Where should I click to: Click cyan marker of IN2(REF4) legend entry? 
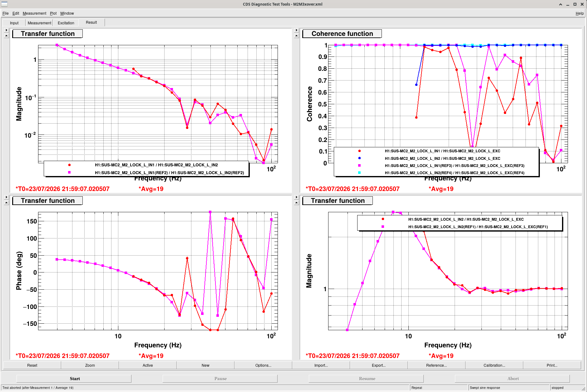[359, 173]
